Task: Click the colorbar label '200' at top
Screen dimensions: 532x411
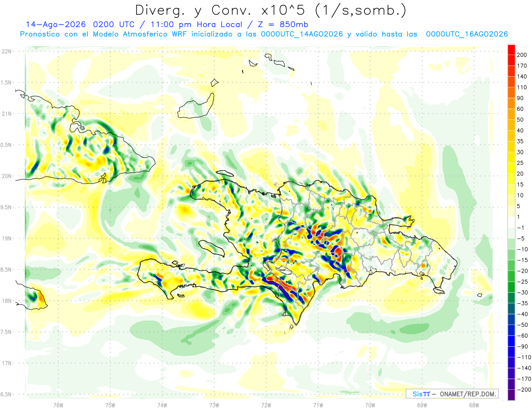Action: tap(523, 55)
